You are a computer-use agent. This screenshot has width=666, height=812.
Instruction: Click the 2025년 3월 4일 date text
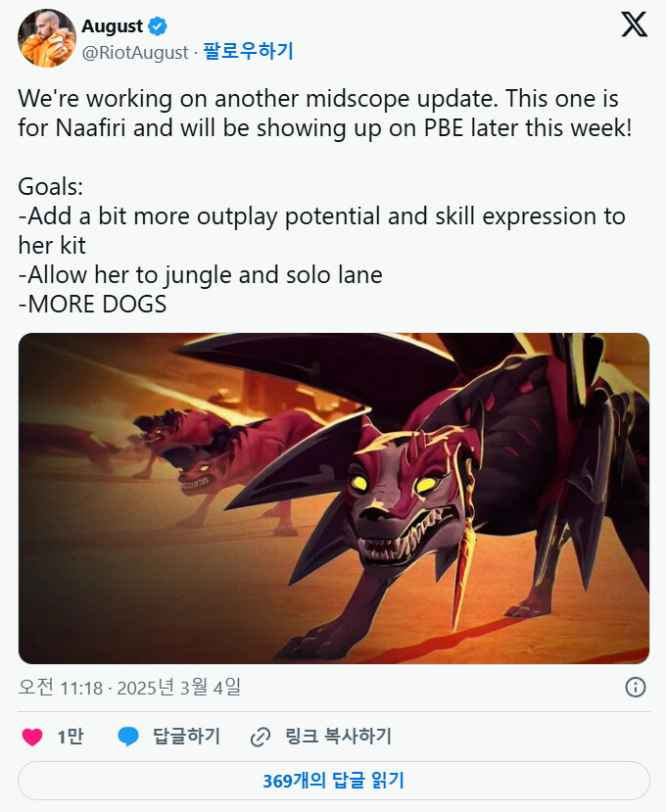(178, 688)
